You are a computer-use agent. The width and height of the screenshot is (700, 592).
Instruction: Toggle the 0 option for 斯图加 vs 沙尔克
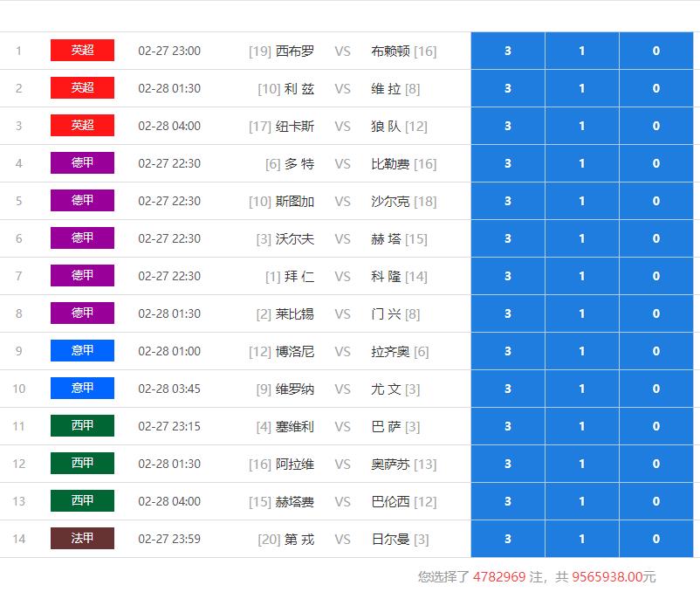coord(656,201)
